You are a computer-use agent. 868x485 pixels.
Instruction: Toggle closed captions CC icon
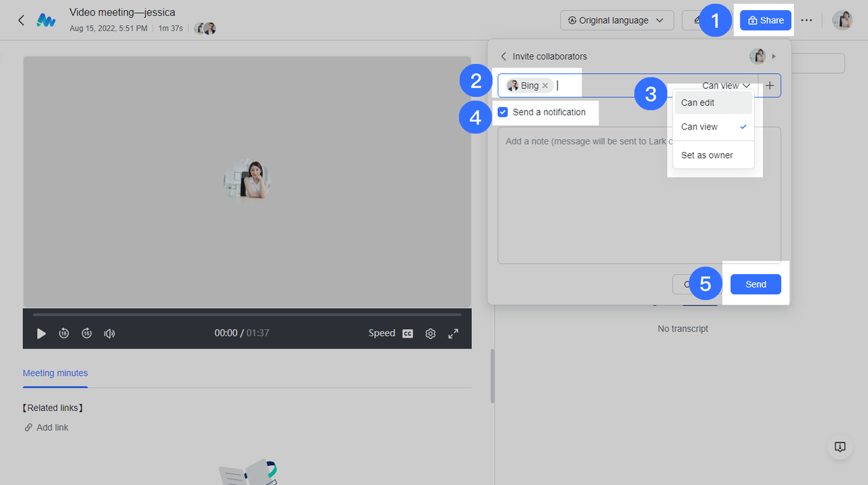click(x=408, y=333)
